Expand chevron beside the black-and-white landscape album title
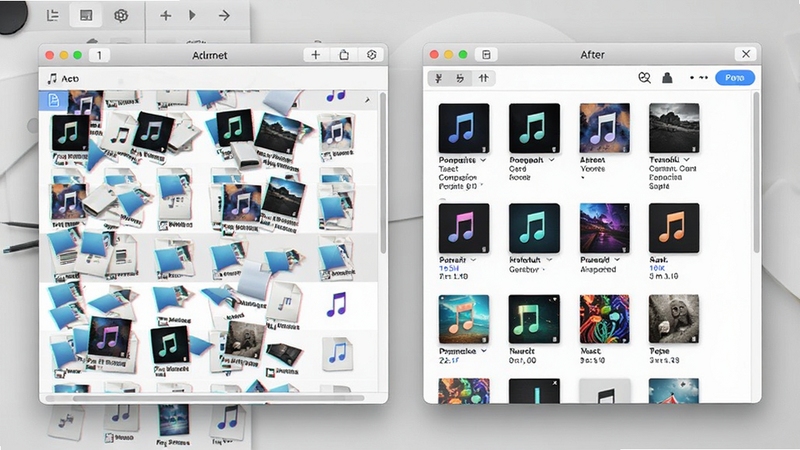Screen dimensions: 800x450 pos(687,160)
